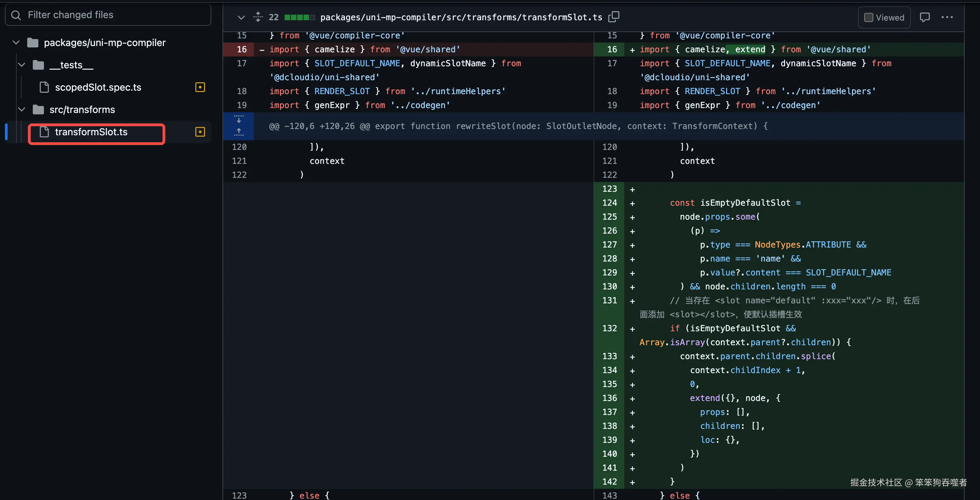Click the search magnifier icon
Image resolution: width=980 pixels, height=500 pixels.
tap(16, 15)
